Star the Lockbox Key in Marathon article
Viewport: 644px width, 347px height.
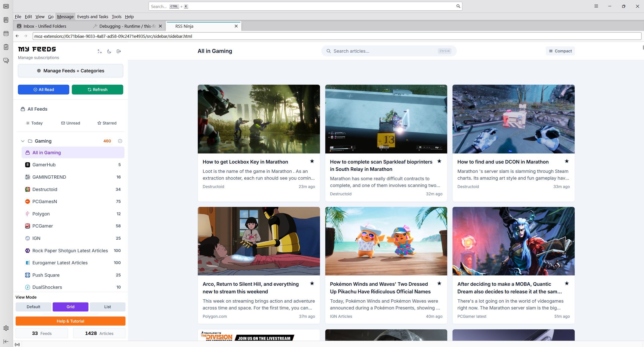312,161
